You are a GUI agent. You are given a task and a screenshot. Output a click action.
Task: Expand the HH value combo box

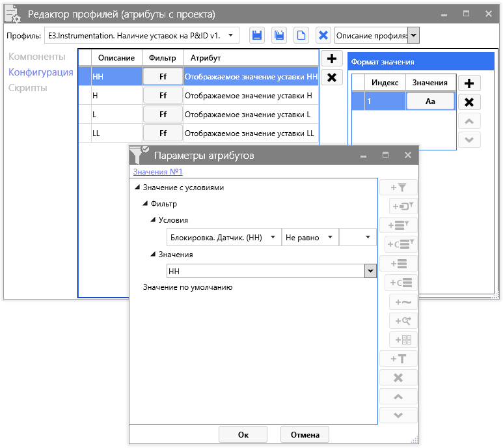[370, 271]
